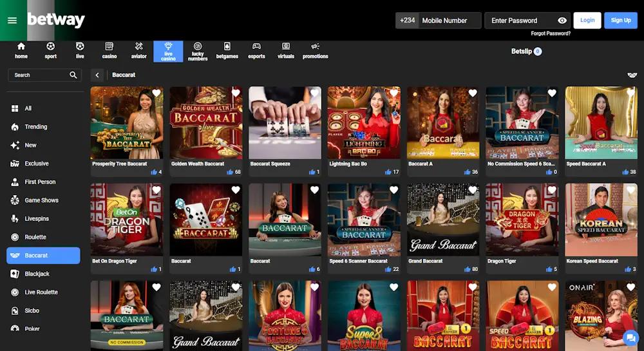
Task: Click the Sign Up button
Action: pos(621,20)
